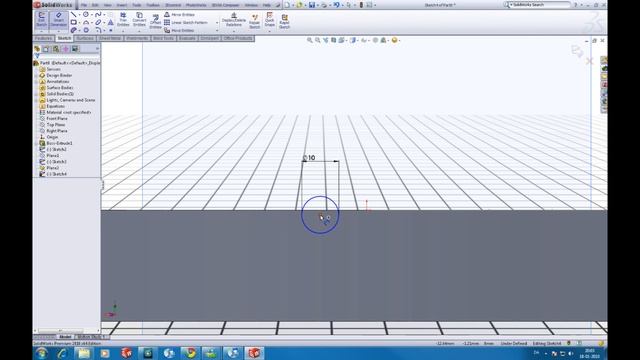
Task: Switch to the Office Products tab
Action: click(x=238, y=38)
